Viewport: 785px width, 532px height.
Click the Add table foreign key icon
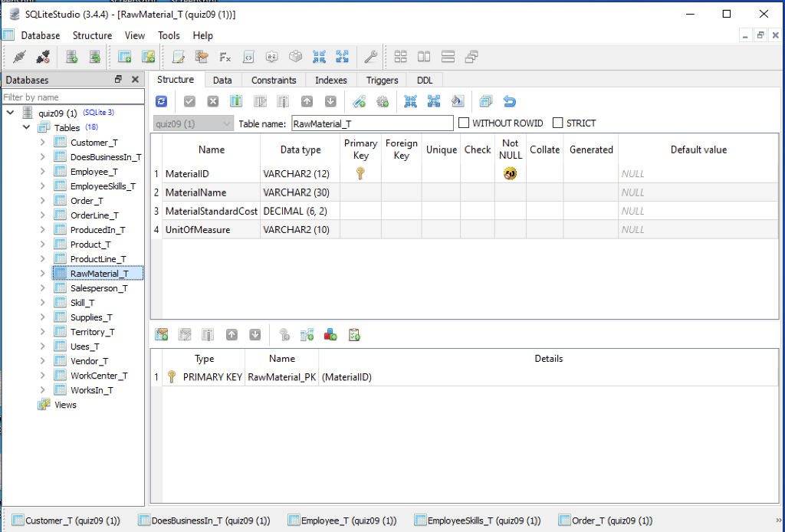pos(307,335)
